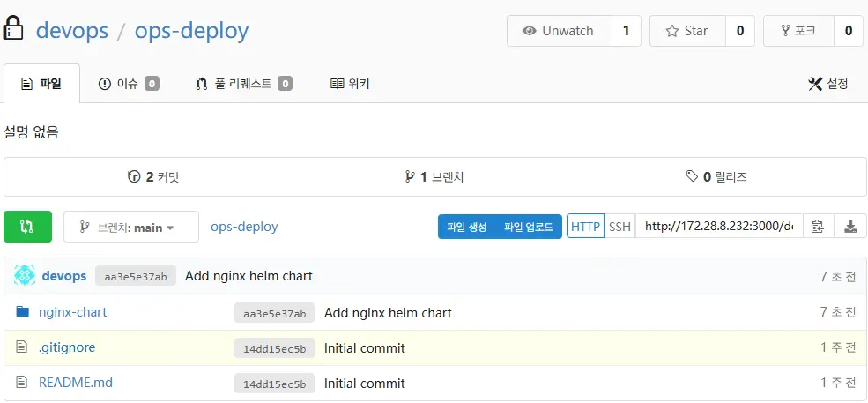Open the 위키 wiki tab

tap(350, 84)
